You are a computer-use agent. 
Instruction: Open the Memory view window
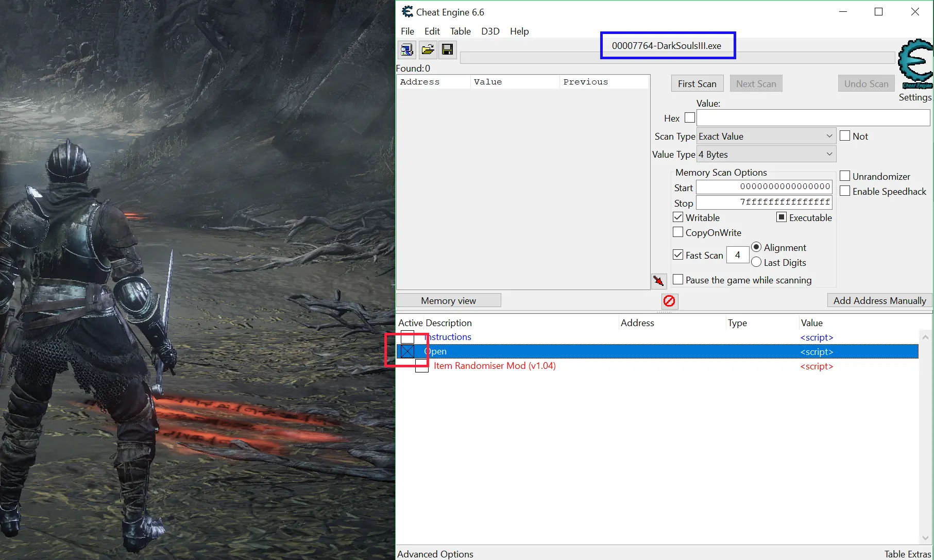pyautogui.click(x=448, y=300)
